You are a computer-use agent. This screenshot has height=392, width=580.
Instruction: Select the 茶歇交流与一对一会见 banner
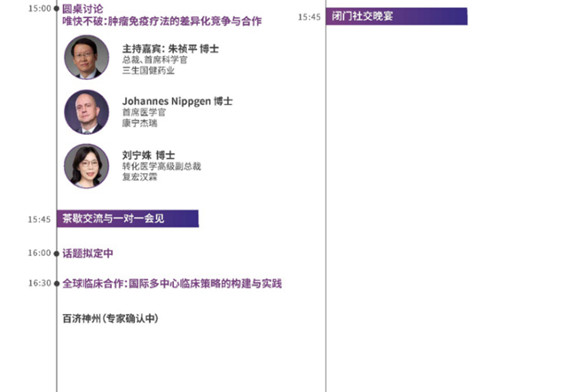[x=128, y=219]
